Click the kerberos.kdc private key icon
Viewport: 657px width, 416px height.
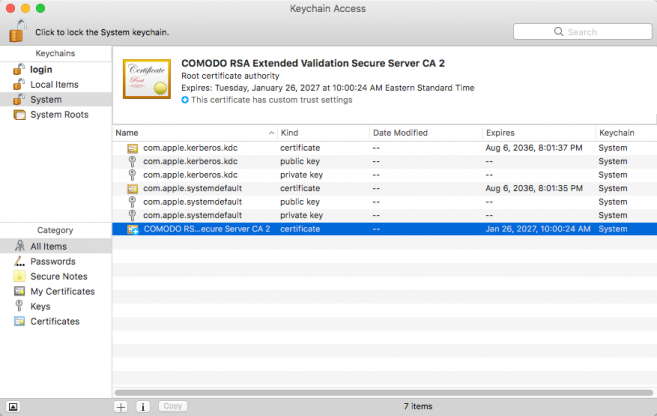tap(132, 175)
